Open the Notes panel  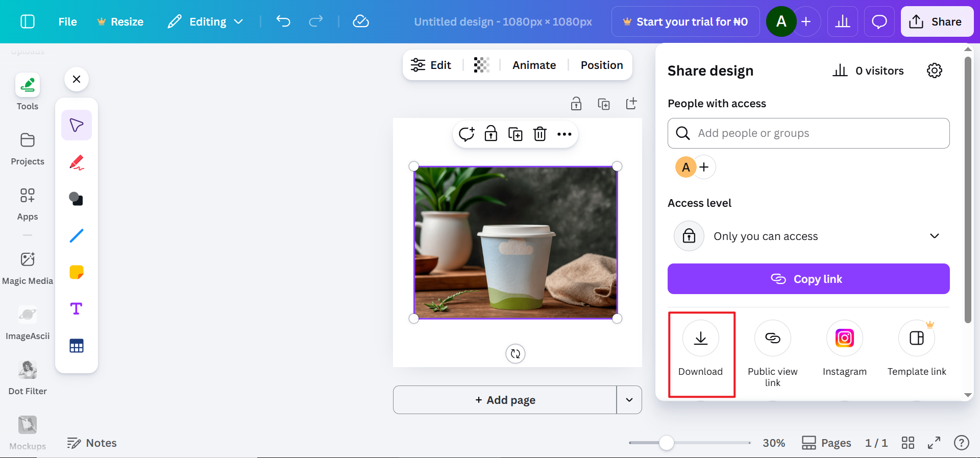pos(92,443)
